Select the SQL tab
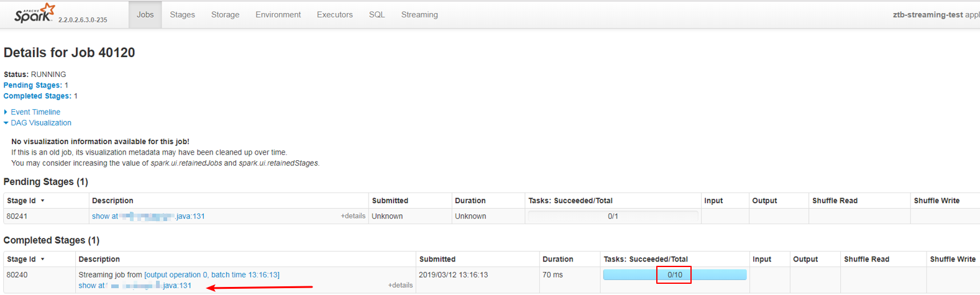The image size is (980, 295). (377, 14)
